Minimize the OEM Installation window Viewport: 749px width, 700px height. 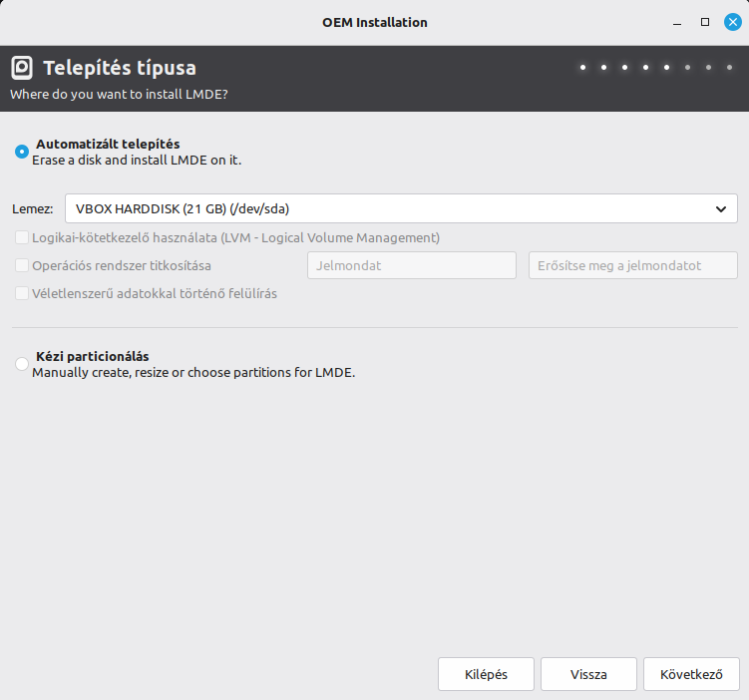click(678, 22)
